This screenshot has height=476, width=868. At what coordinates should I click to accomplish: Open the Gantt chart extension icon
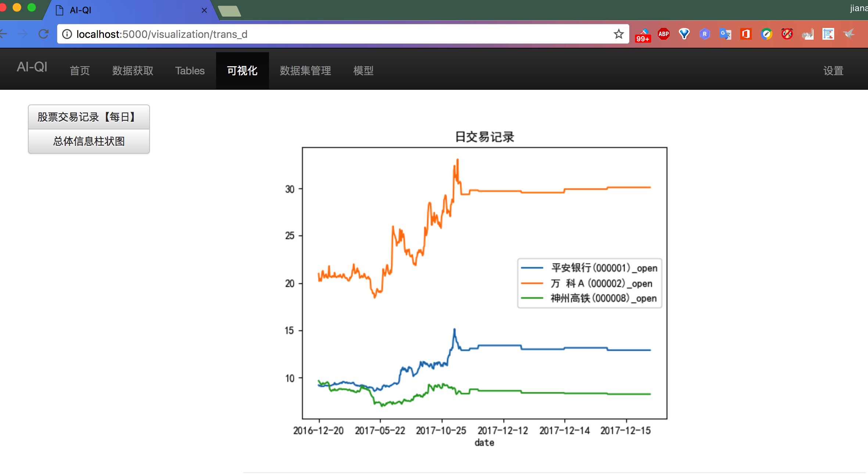pos(828,34)
